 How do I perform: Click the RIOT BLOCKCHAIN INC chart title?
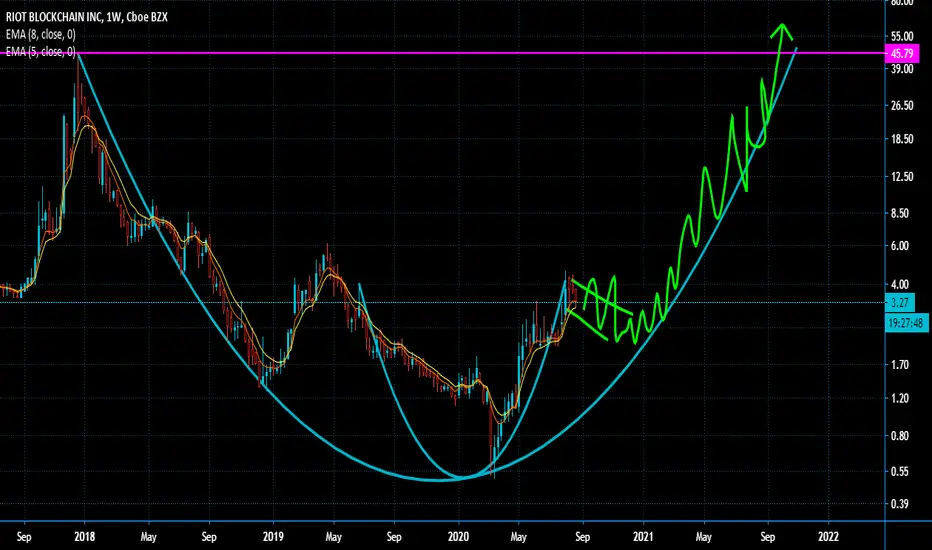pos(87,17)
